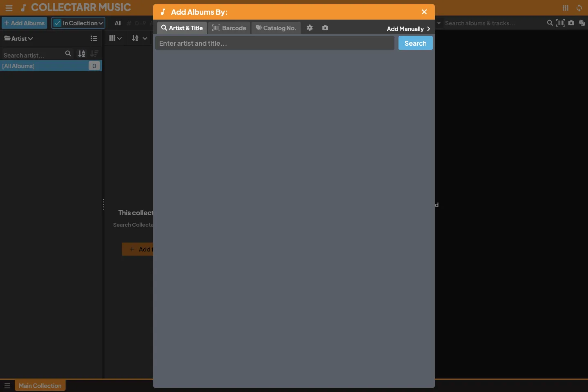The width and height of the screenshot is (588, 392).
Task: Open the collection menu icon in bottom bar
Action: point(7,386)
